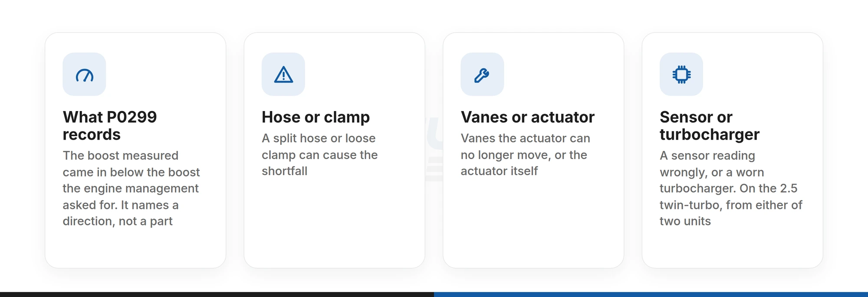This screenshot has width=868, height=297.
Task: Click the 'twin-turbo, from either of' line
Action: tap(731, 205)
